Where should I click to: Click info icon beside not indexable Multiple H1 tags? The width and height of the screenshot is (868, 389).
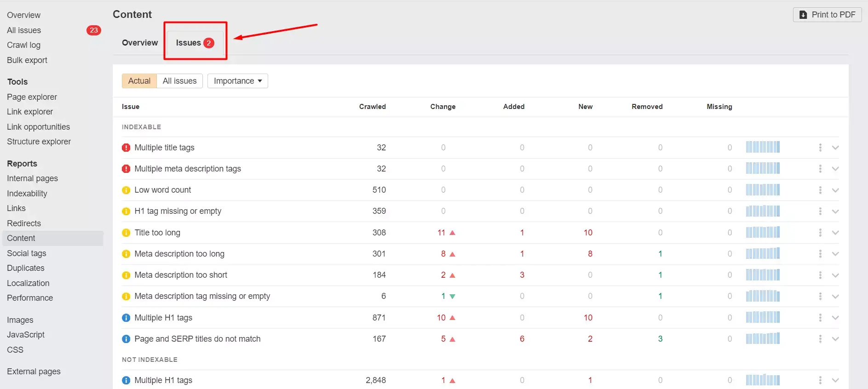pos(126,380)
